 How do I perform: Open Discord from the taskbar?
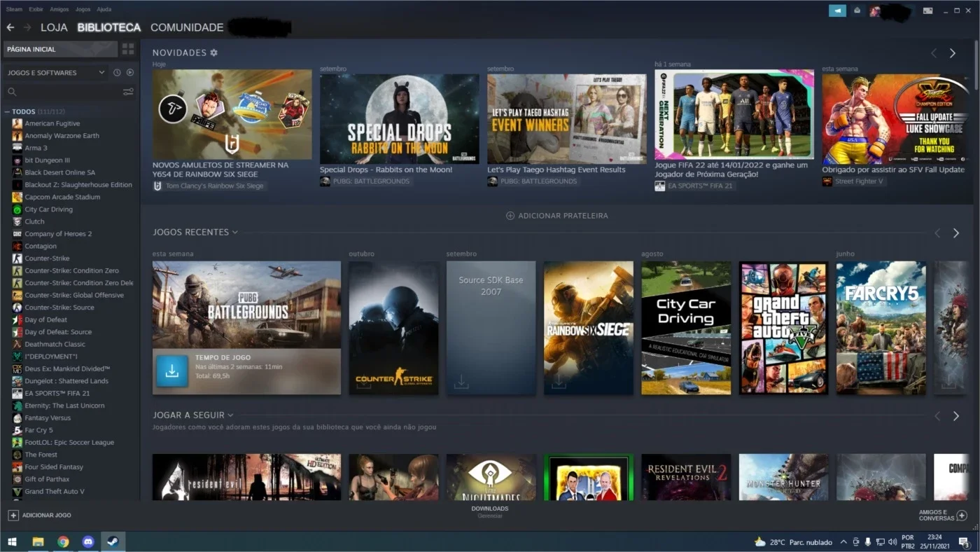(87, 541)
